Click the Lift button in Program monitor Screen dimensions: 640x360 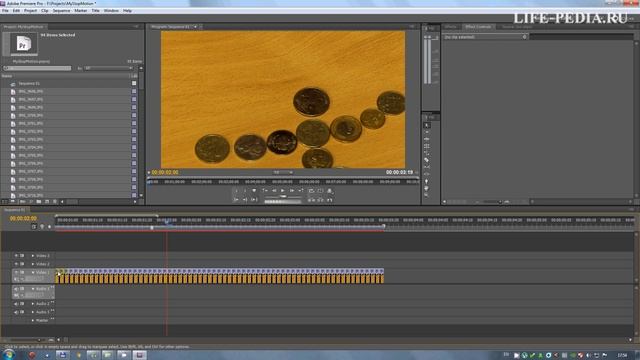click(311, 200)
